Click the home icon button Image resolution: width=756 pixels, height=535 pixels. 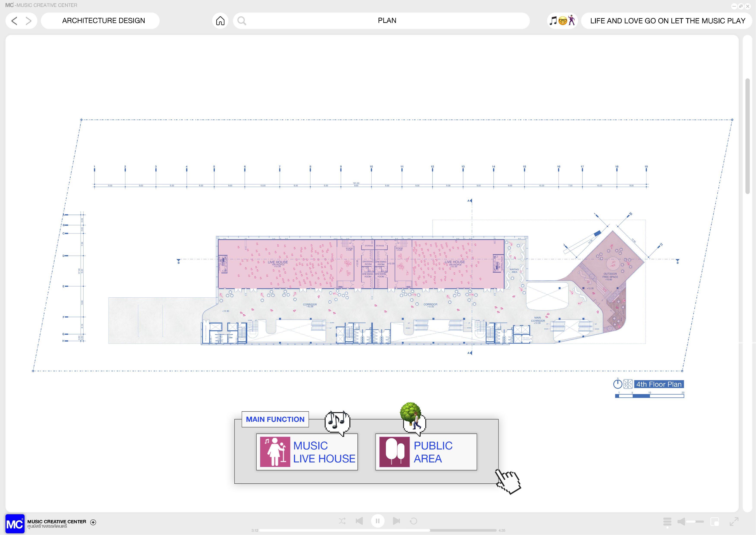[x=220, y=21]
